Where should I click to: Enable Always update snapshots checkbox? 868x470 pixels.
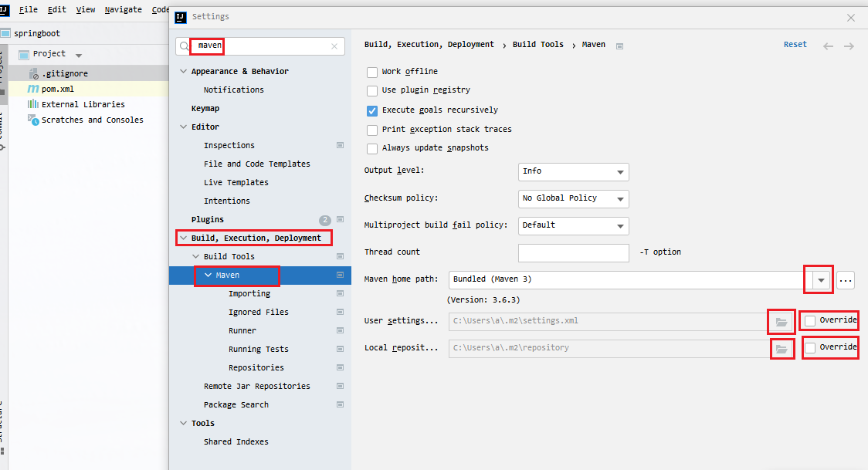click(x=372, y=149)
